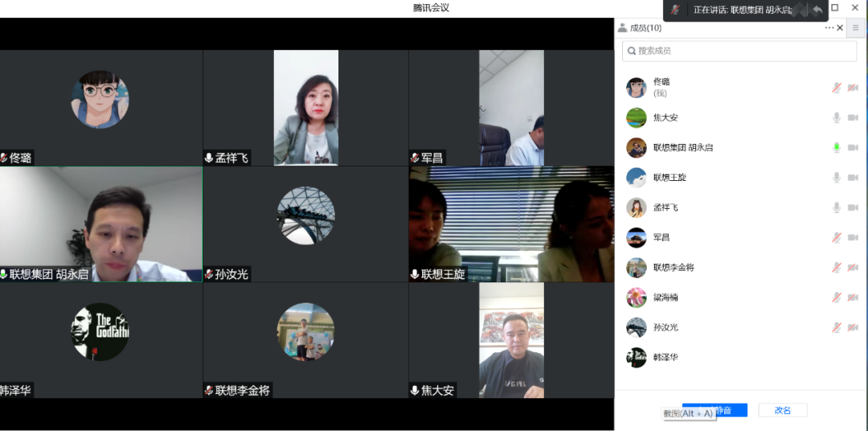Click camera icon in 联想王旋 member row
Image resolution: width=868 pixels, height=431 pixels.
(853, 177)
